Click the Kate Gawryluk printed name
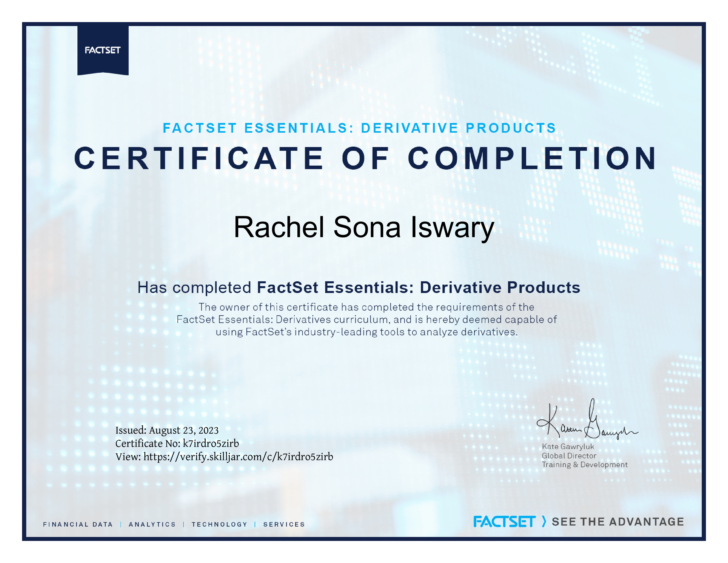This screenshot has width=728, height=563. click(568, 447)
